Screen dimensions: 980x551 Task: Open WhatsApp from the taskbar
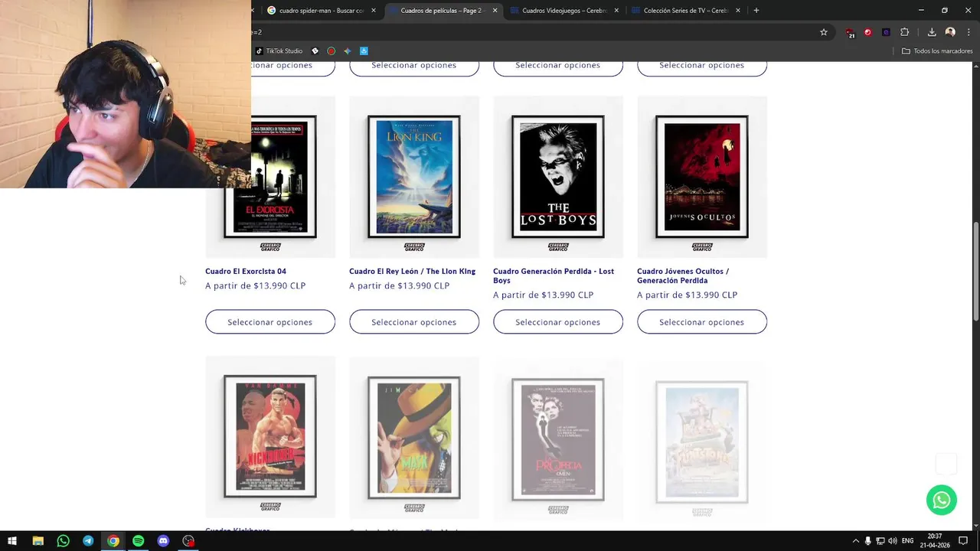click(63, 541)
